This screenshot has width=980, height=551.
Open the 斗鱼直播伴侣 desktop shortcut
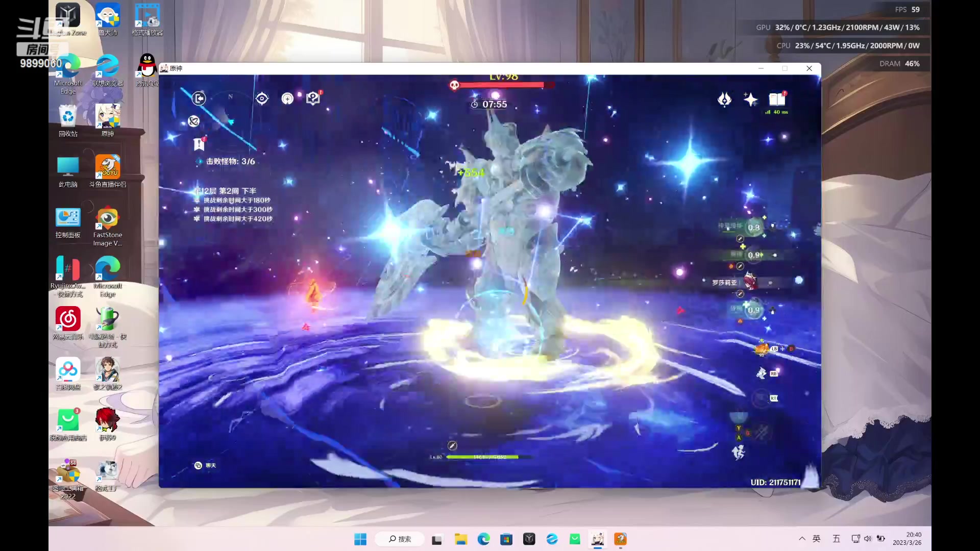coord(108,171)
